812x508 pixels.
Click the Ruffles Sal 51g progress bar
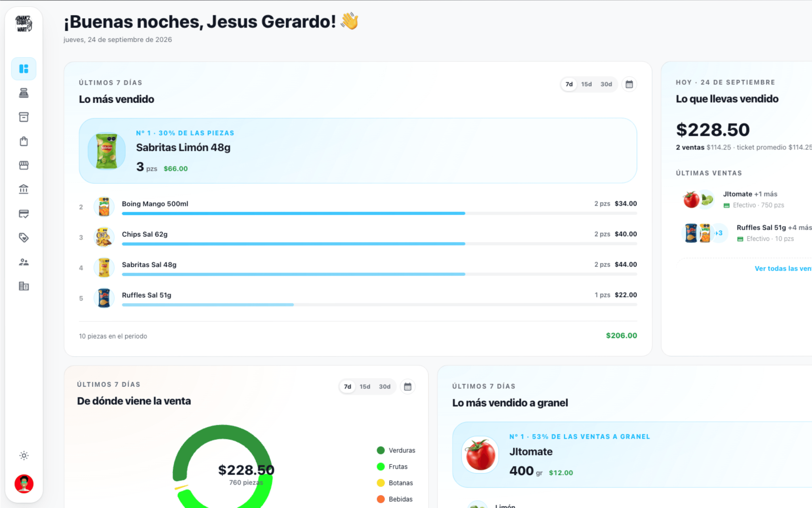[379, 305]
